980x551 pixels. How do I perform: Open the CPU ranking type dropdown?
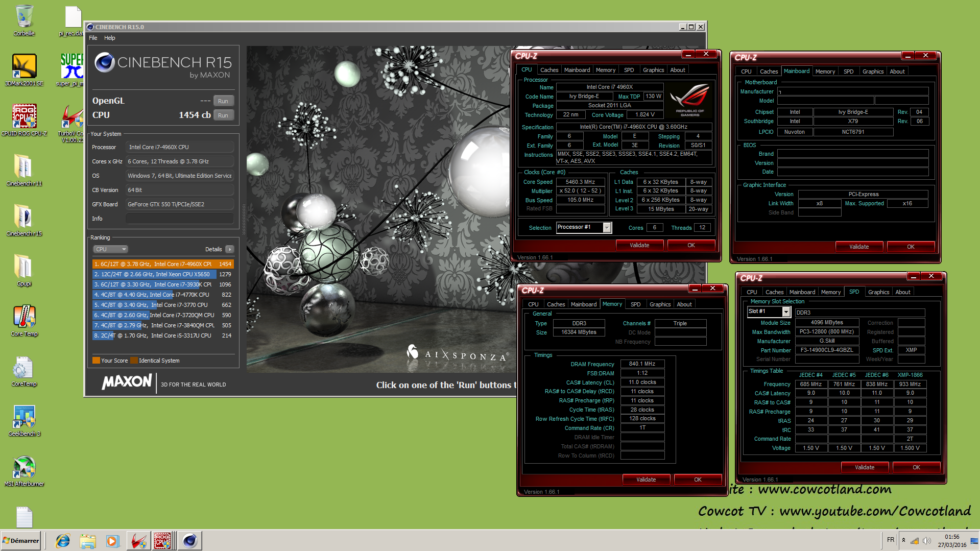click(110, 249)
